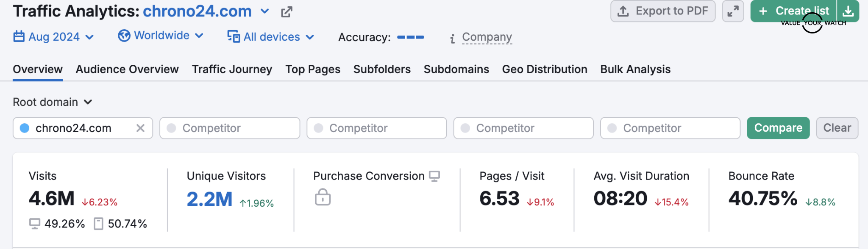Viewport: 868px width, 249px height.
Task: Click the Export to PDF button
Action: tap(662, 11)
